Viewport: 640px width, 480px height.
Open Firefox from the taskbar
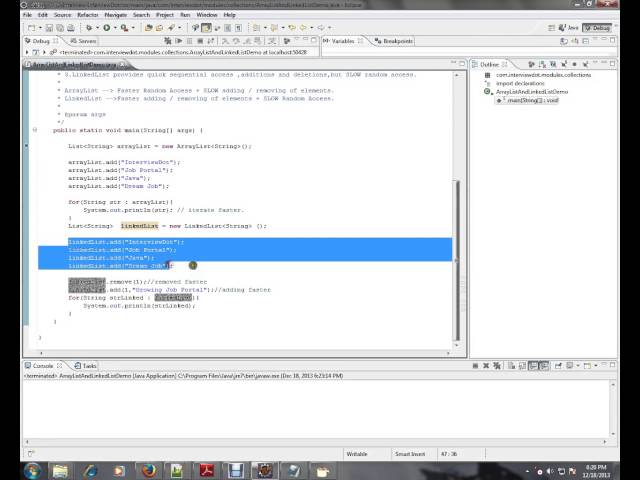(x=149, y=471)
